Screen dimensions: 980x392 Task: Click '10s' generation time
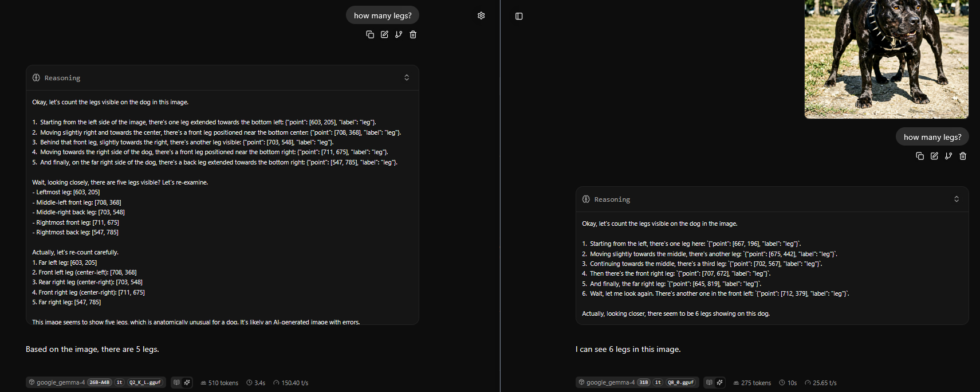tap(788, 383)
